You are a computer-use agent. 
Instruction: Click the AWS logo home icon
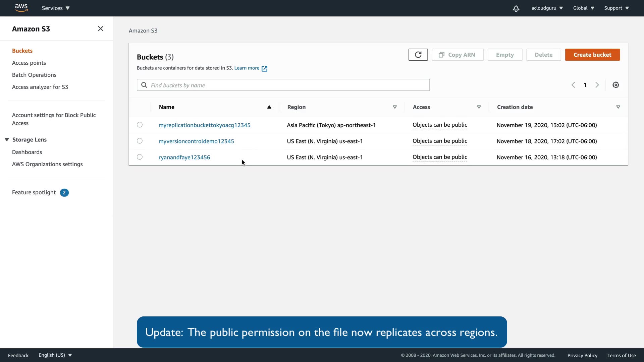point(21,8)
